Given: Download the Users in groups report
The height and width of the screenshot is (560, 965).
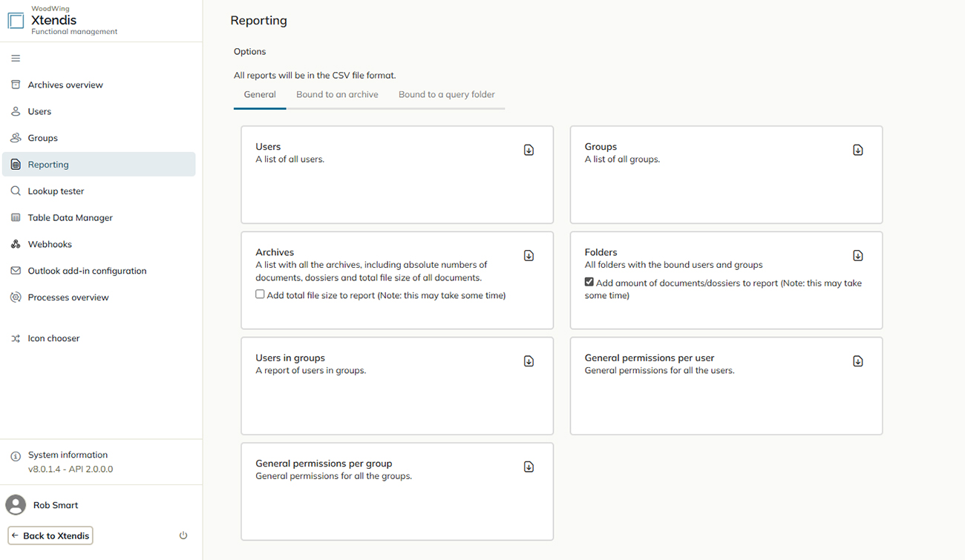Looking at the screenshot, I should click(x=529, y=361).
